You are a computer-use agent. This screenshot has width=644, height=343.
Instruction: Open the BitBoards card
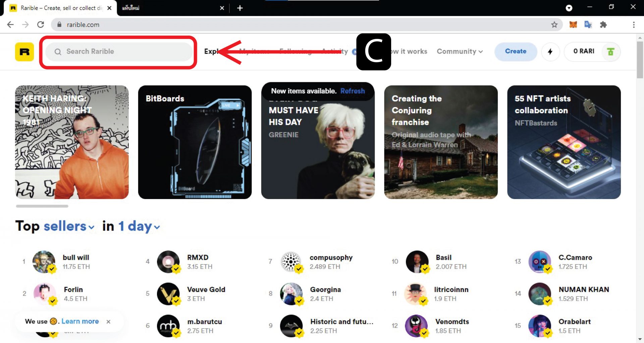(x=195, y=142)
